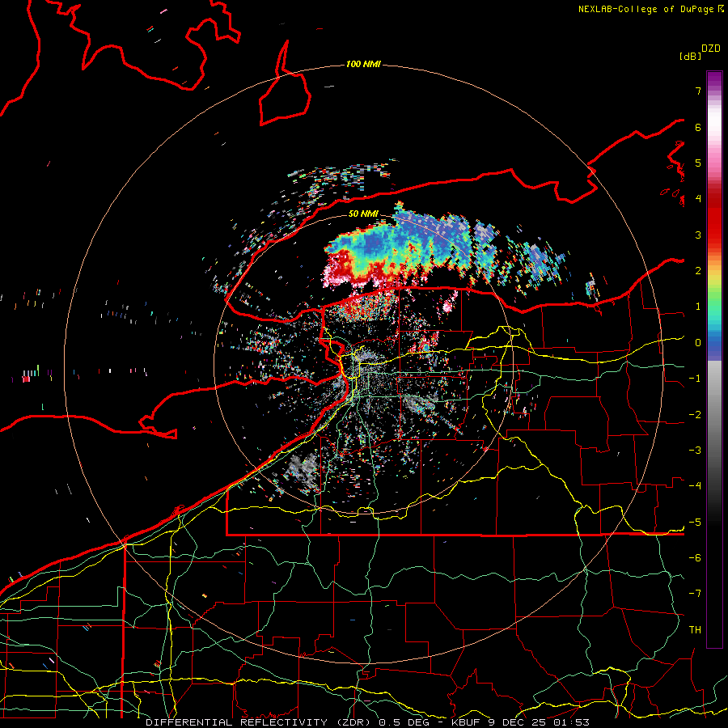
Task: Click the -7 value on color scale
Action: pyautogui.click(x=695, y=594)
